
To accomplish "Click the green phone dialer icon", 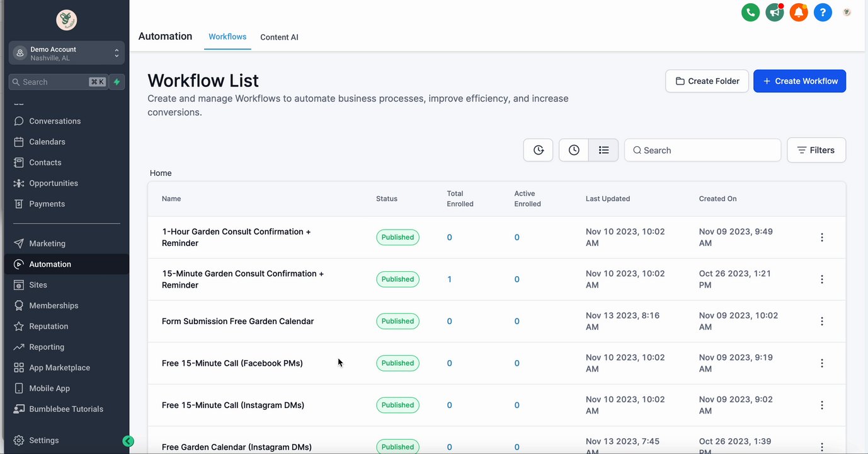I will [x=750, y=12].
